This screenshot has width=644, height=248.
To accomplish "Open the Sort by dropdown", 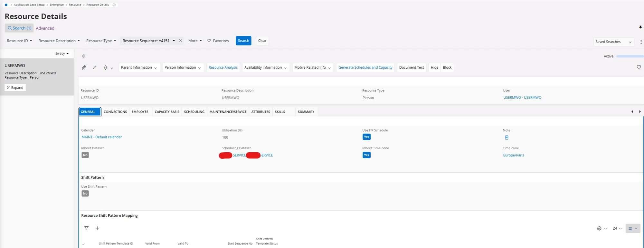I will click(x=62, y=54).
